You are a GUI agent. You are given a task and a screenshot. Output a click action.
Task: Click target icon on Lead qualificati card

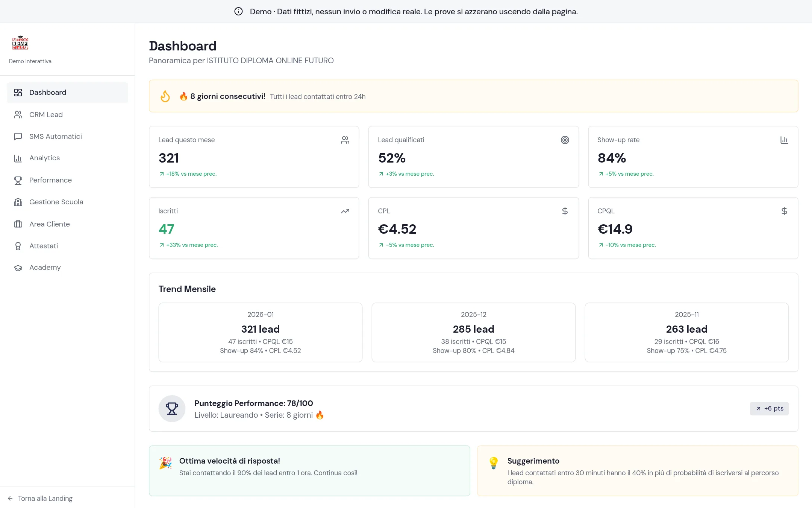[565, 140]
